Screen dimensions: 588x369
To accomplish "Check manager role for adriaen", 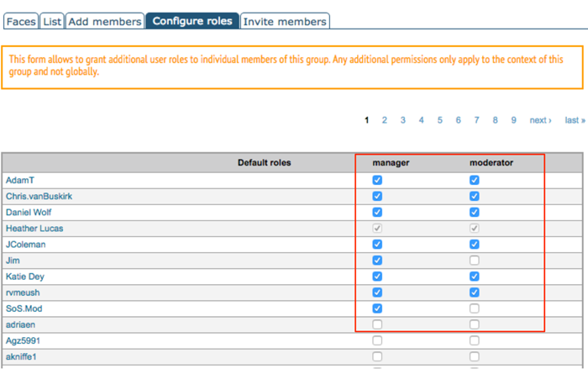I will (377, 324).
